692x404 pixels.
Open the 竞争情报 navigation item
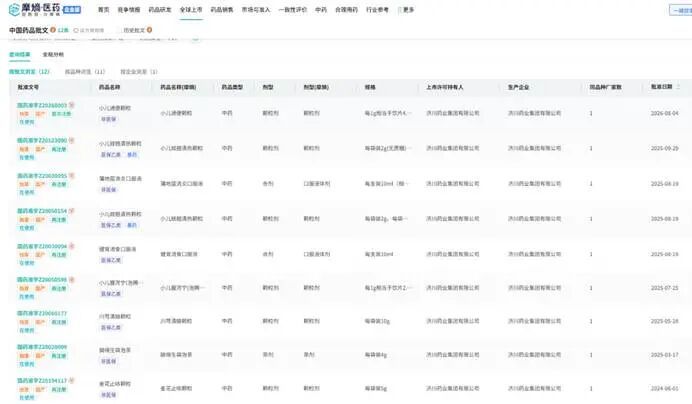pyautogui.click(x=128, y=10)
